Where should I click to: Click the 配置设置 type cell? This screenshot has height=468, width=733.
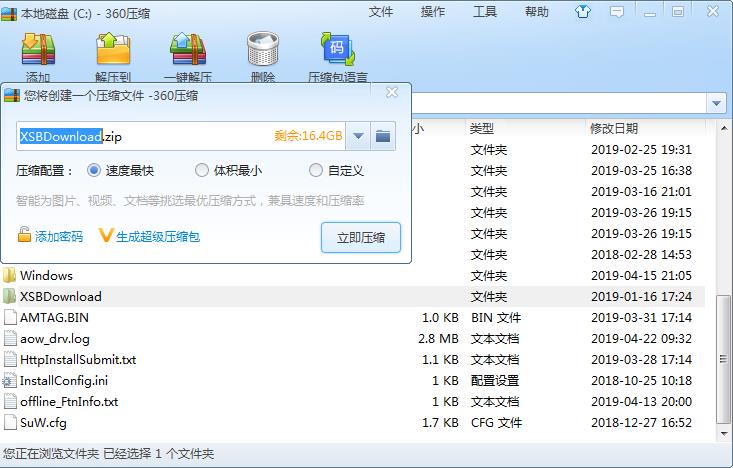[x=495, y=381]
